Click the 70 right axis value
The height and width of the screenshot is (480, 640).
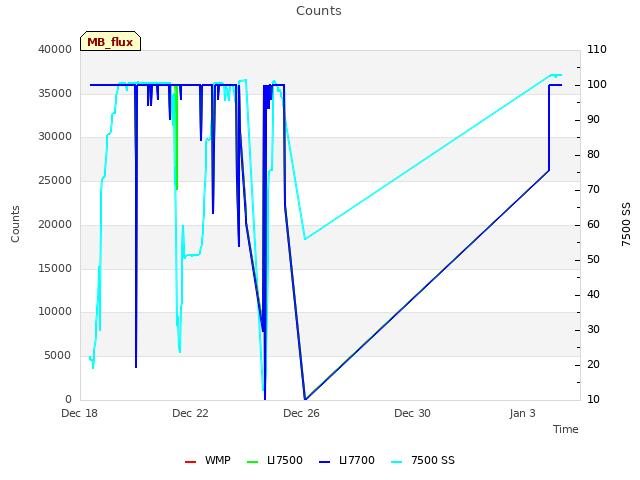point(593,189)
